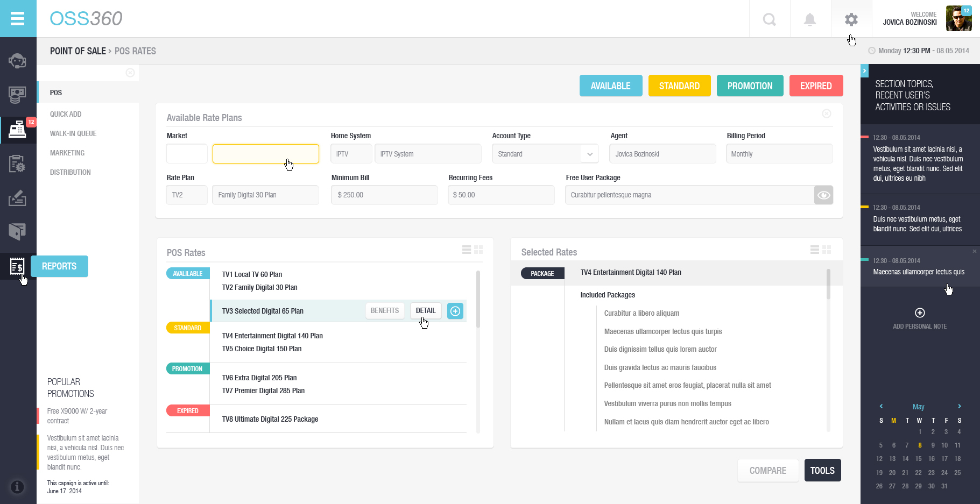This screenshot has height=504, width=980.
Task: Open the info icon in the sidebar
Action: [x=17, y=487]
